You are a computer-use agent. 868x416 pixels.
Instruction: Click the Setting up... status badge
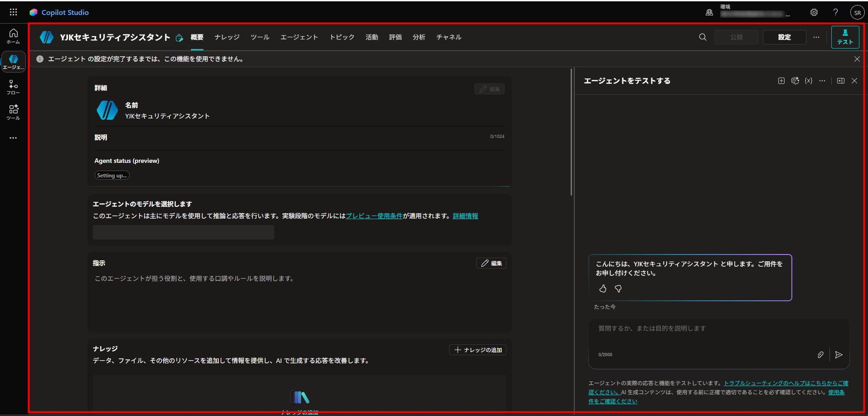112,176
